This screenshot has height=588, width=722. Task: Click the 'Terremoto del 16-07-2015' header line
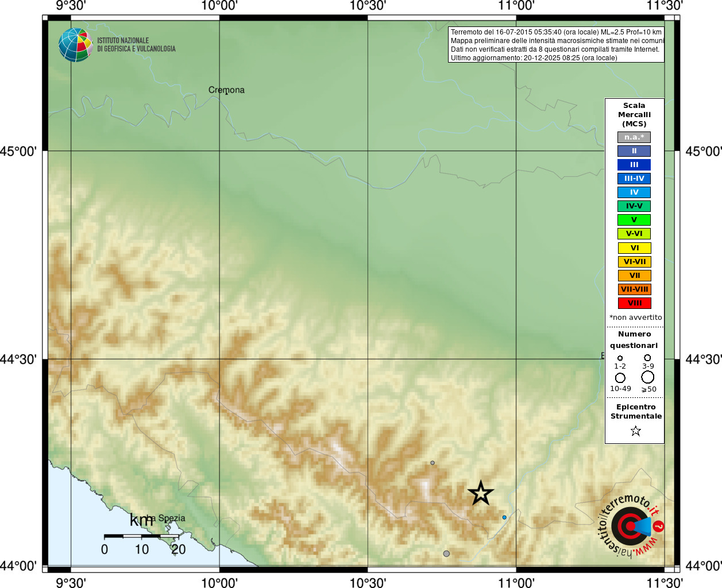point(556,32)
